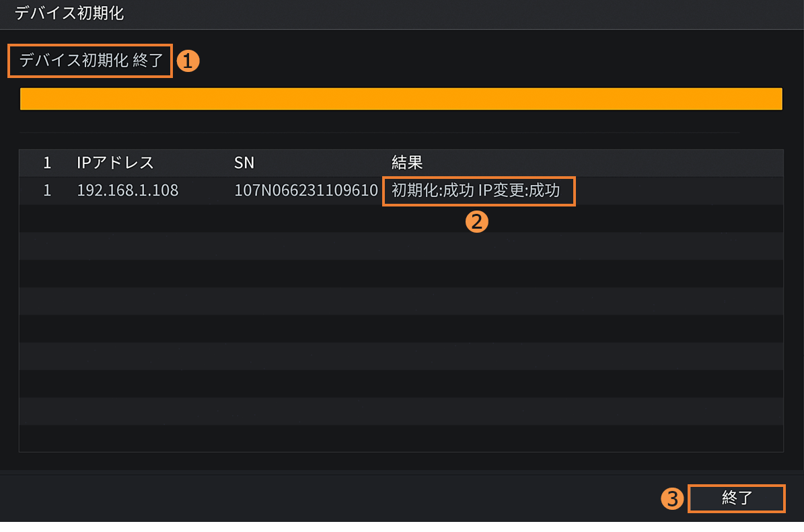Click the full orange progress bar
Viewport: 804px width, 532px height.
click(x=401, y=99)
